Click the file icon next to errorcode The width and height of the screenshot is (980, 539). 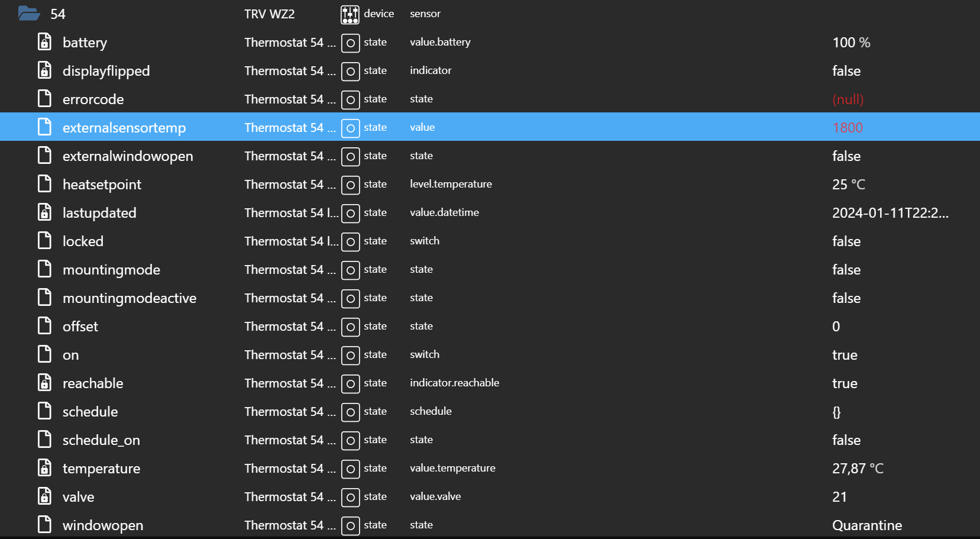point(44,99)
